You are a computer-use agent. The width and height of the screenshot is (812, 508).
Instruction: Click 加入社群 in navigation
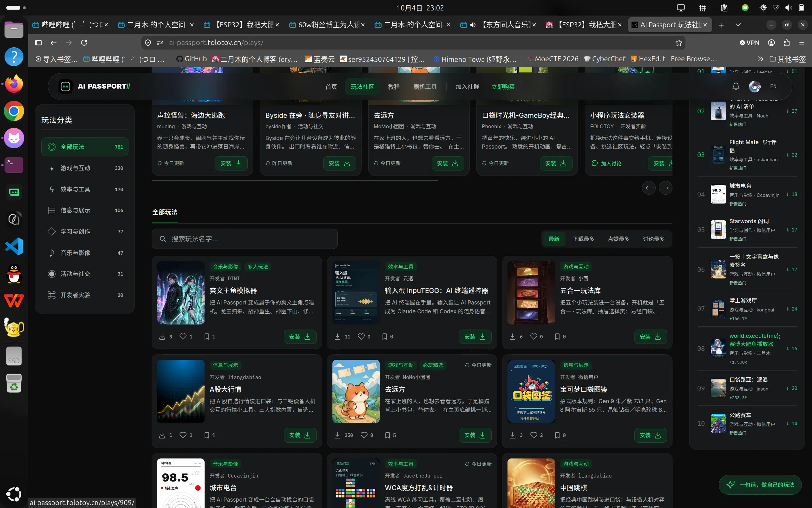467,87
